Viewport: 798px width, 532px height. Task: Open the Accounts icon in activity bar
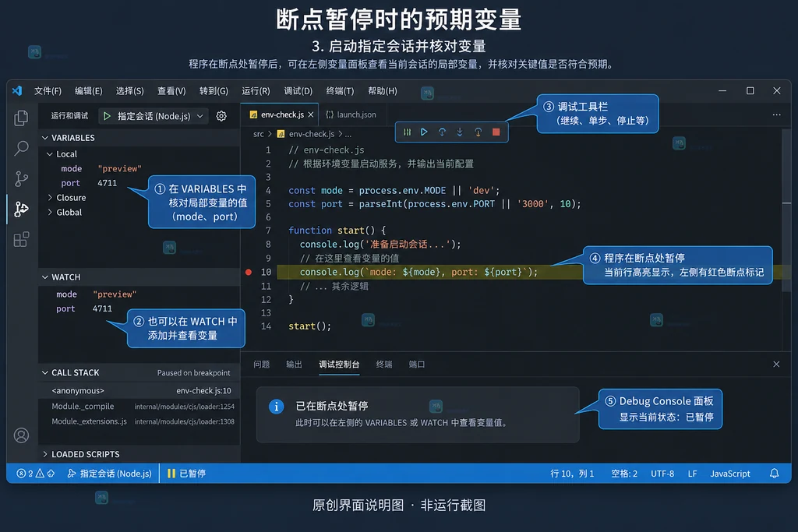point(21,435)
